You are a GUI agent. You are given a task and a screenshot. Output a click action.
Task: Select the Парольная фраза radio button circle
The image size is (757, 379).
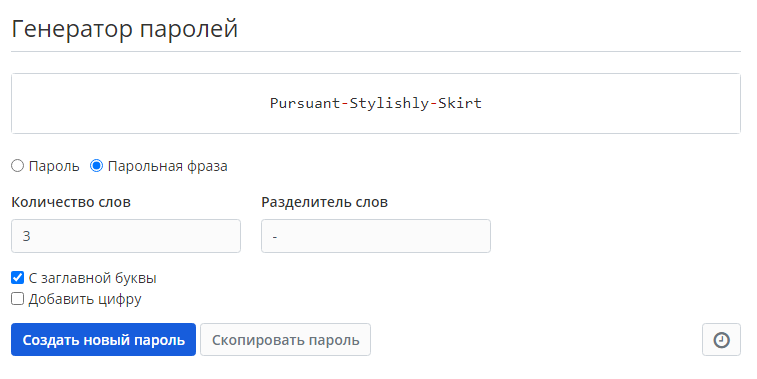(97, 166)
